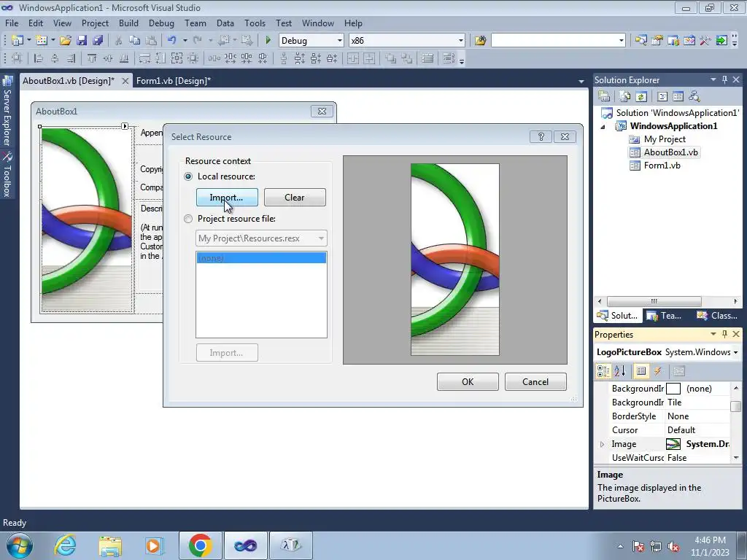Click Bring to Front layout icon

(391, 58)
